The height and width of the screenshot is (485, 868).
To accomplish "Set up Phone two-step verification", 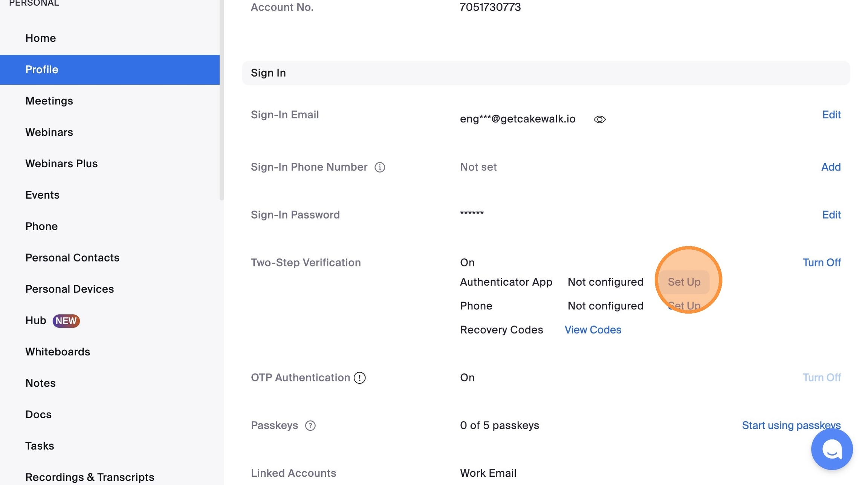I will click(684, 306).
